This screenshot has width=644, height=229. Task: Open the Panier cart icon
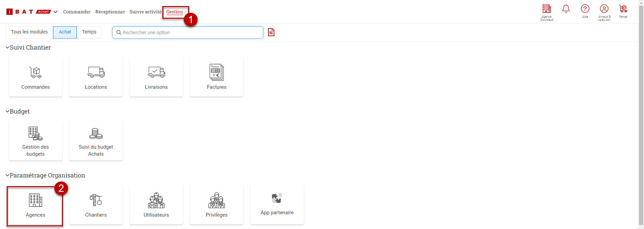pos(623,11)
